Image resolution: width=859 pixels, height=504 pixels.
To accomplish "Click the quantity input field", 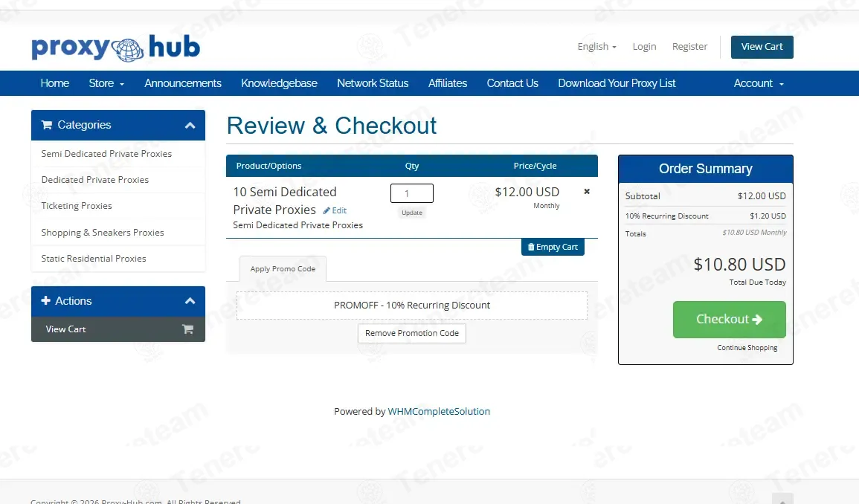I will 412,193.
